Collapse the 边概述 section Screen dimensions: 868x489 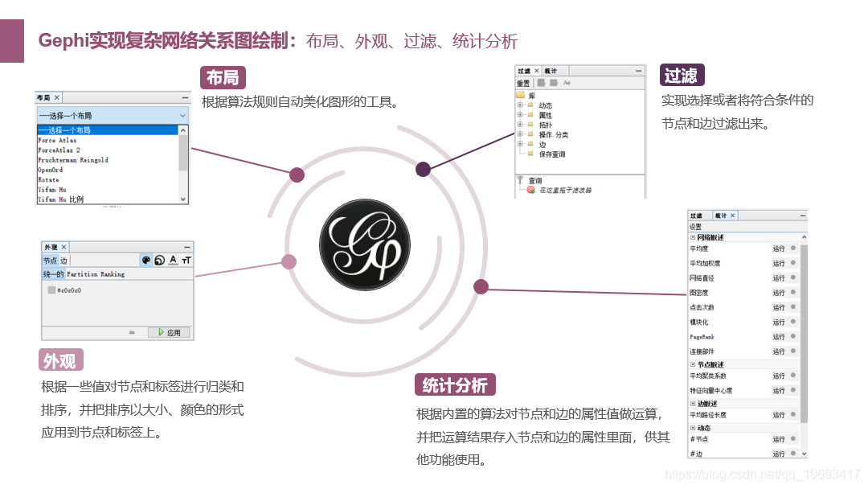click(693, 403)
